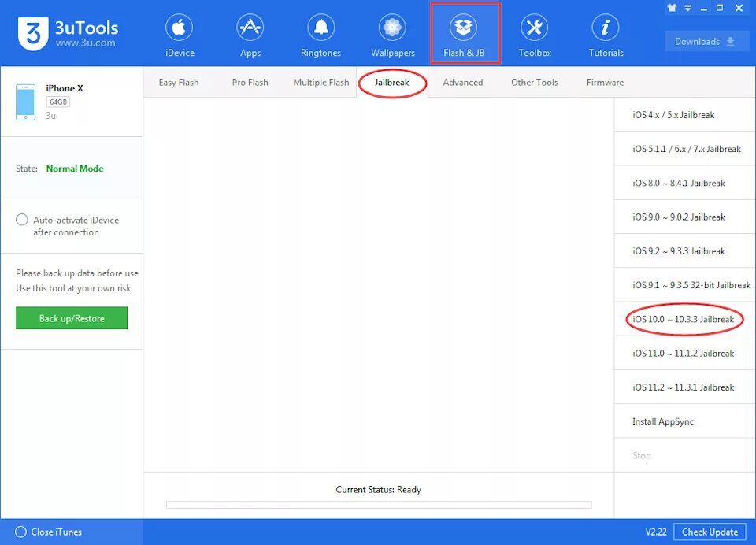Select iOS 10.0 ~ 10.3.3 Jailbreak

(x=684, y=319)
